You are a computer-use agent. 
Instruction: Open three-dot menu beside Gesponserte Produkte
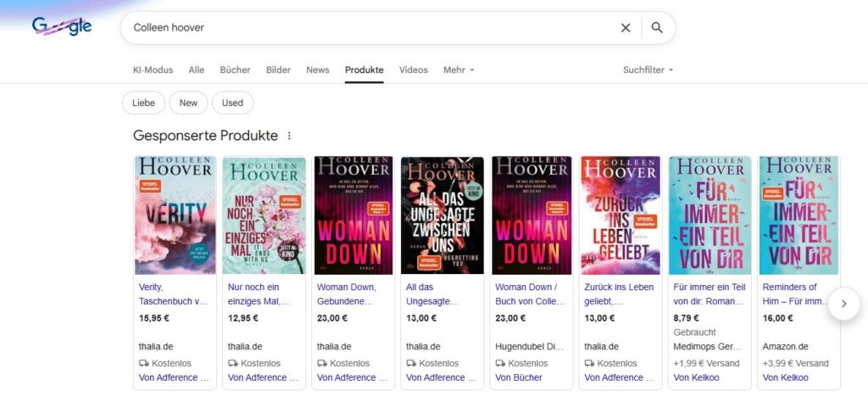(289, 136)
